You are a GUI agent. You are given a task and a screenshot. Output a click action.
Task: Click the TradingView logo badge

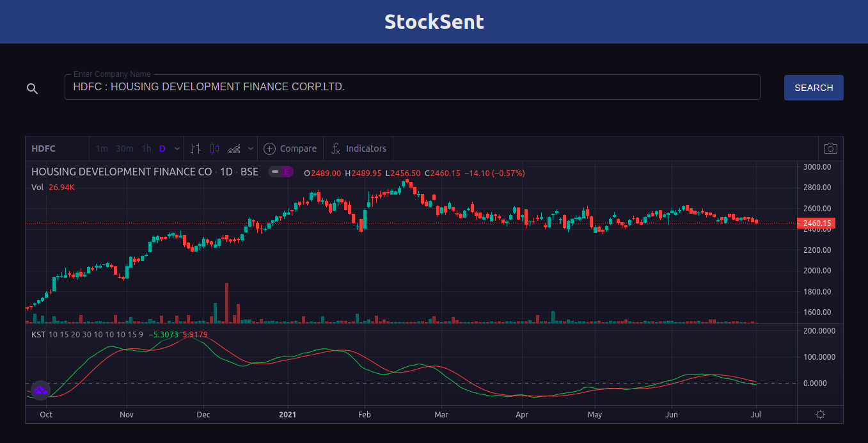pyautogui.click(x=40, y=390)
